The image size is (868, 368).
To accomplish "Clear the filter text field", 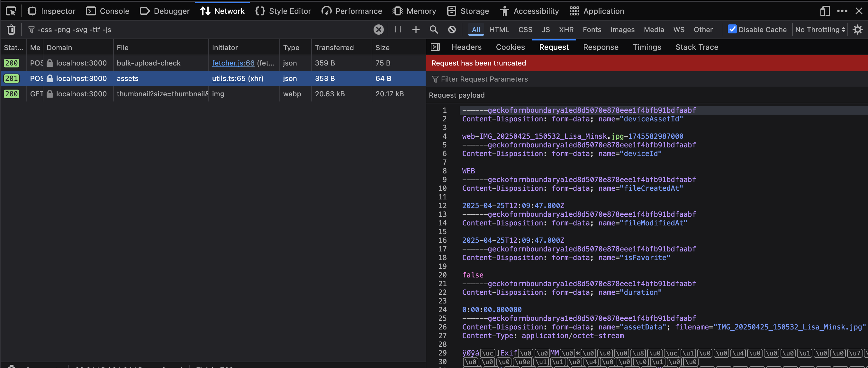I will pos(379,30).
